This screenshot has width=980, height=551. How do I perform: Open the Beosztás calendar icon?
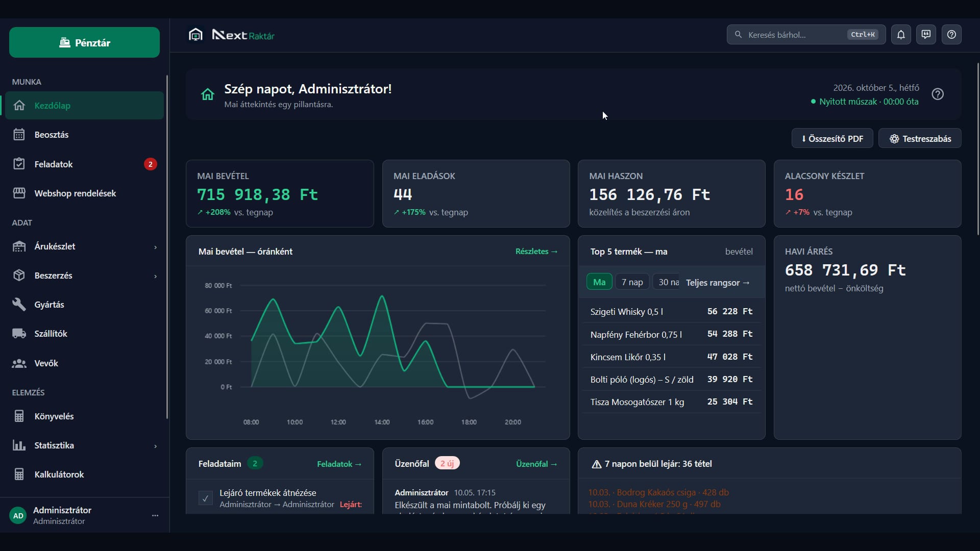click(19, 135)
